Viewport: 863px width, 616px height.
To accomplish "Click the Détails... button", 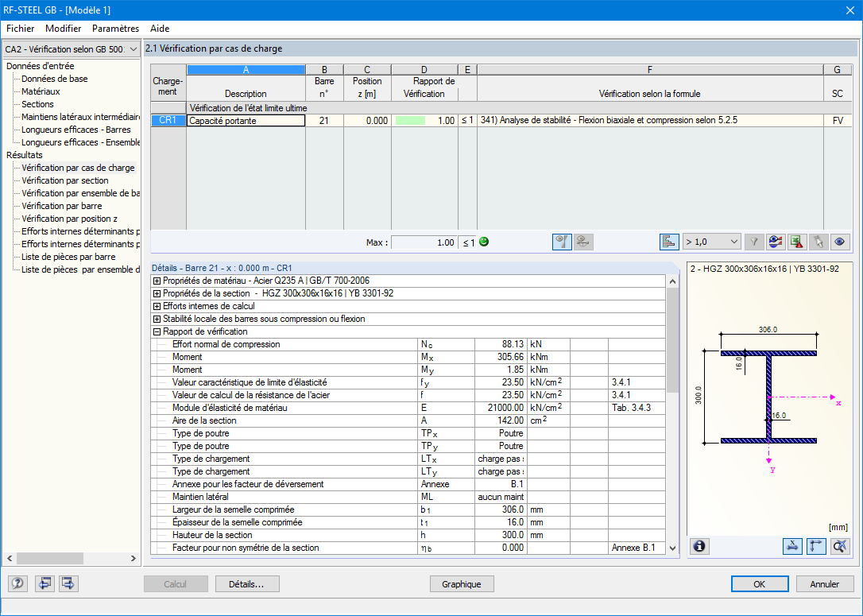I will point(247,584).
